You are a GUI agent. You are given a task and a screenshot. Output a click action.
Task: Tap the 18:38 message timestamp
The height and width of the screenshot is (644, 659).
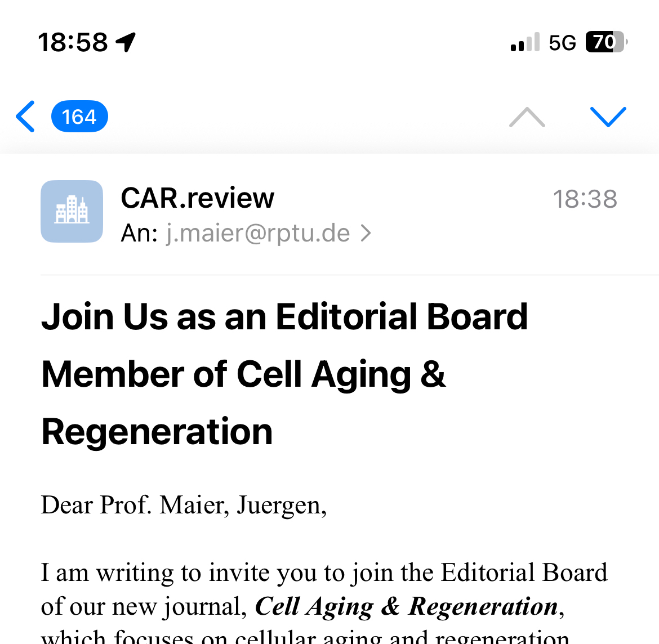pyautogui.click(x=585, y=199)
